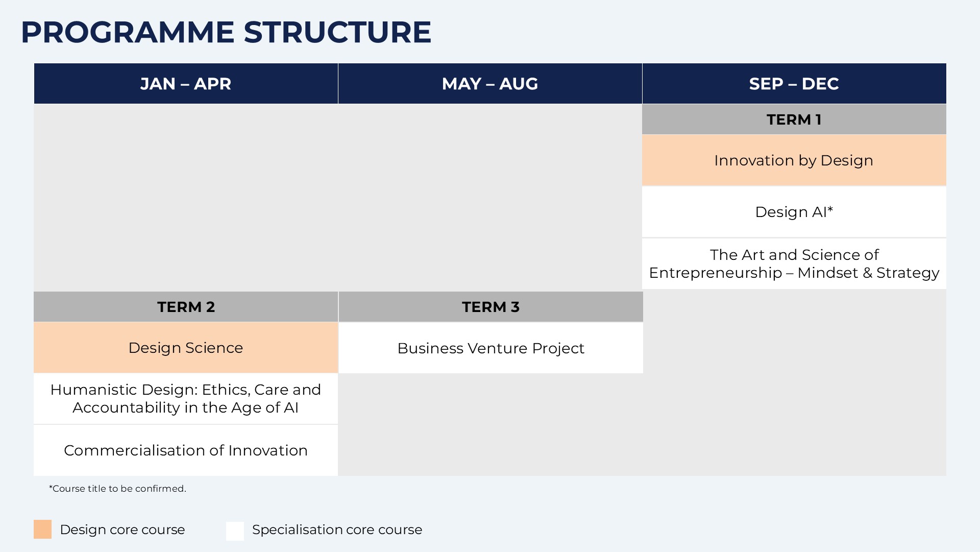Click the orange Design core course swatch
Screen dimensions: 980x552
[x=43, y=530]
